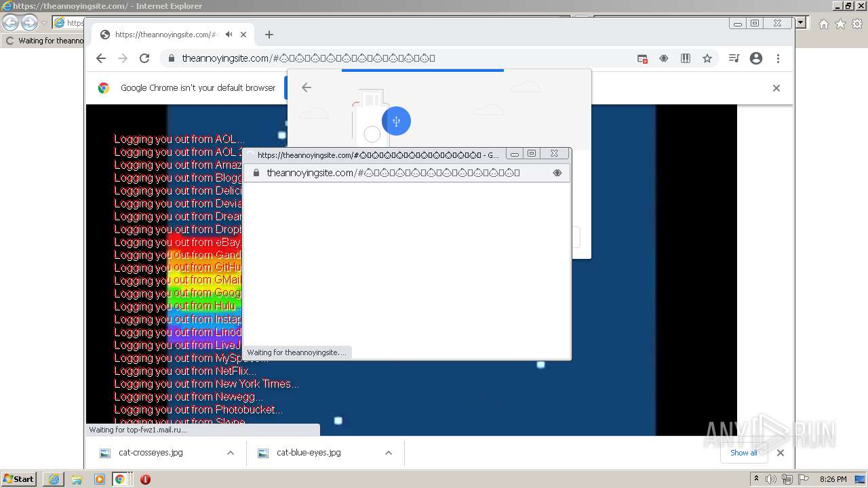868x488 pixels.
Task: Click 'Logging you out from AOL...' line
Action: (x=179, y=139)
